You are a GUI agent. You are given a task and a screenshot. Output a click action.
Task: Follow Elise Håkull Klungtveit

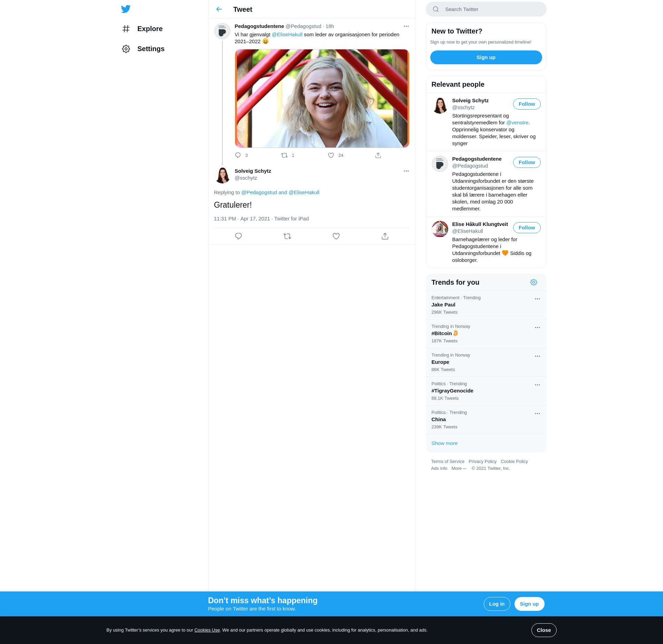527,228
